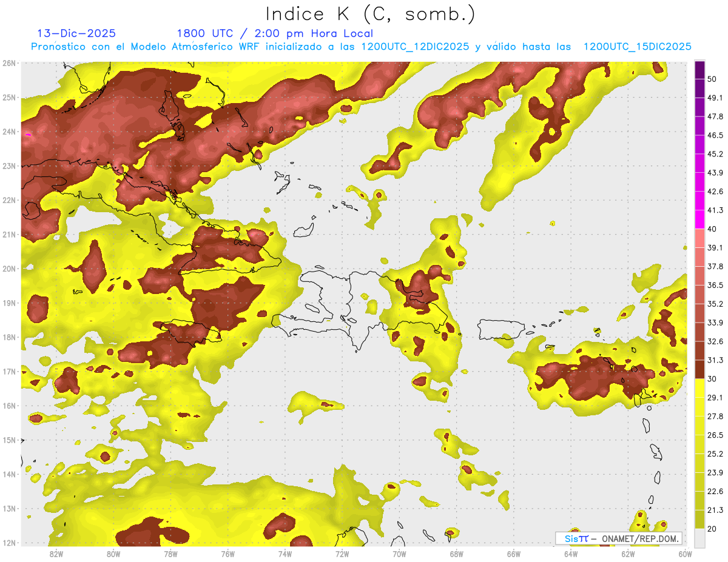Click the 70W longitude label

pos(399,554)
